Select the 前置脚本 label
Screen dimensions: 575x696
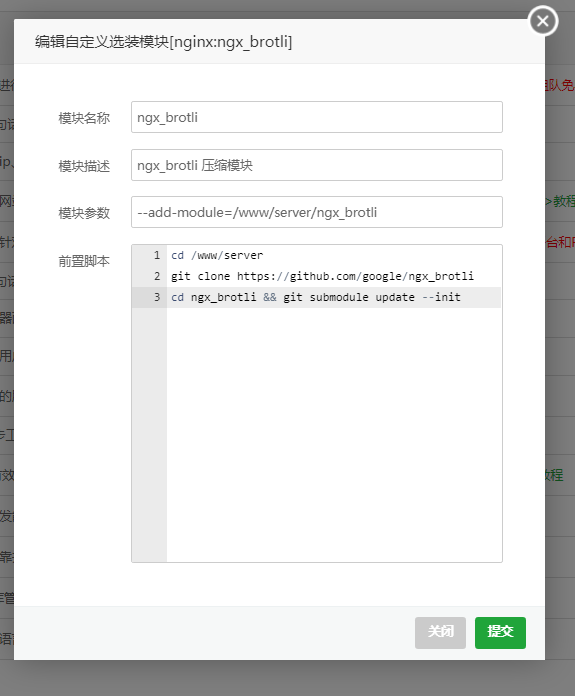coord(84,261)
